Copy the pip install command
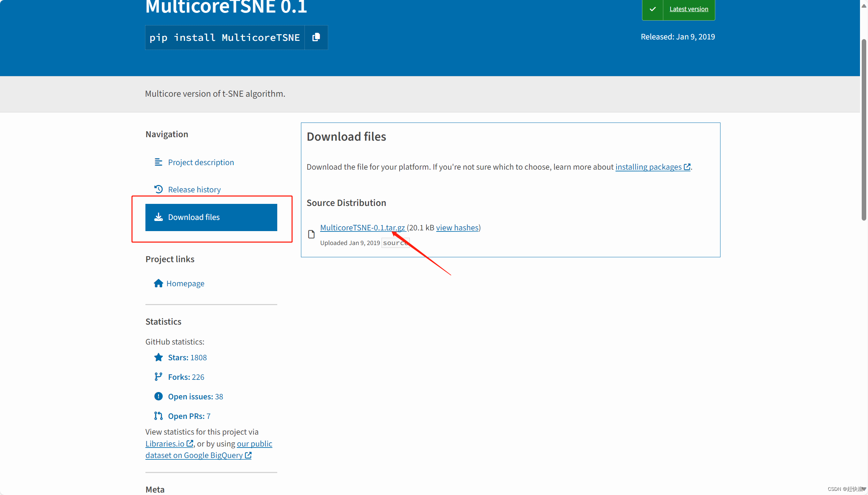This screenshot has width=868, height=495. pyautogui.click(x=316, y=37)
